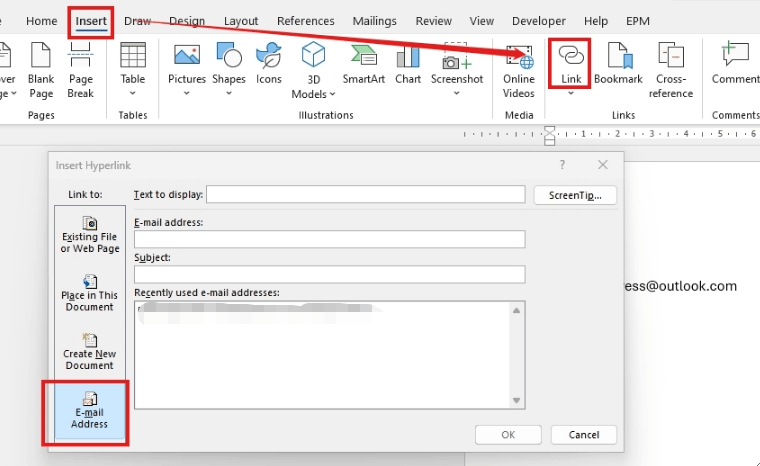Insert a Chart

coord(408,63)
